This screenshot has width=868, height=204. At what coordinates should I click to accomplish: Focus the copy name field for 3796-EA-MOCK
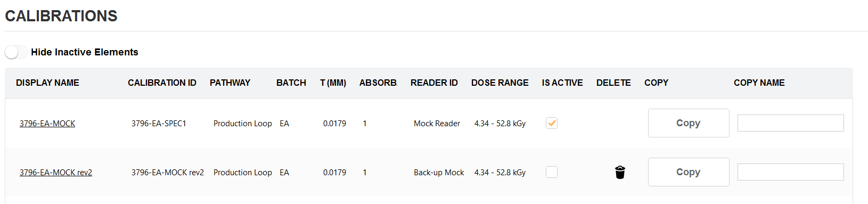tap(791, 123)
